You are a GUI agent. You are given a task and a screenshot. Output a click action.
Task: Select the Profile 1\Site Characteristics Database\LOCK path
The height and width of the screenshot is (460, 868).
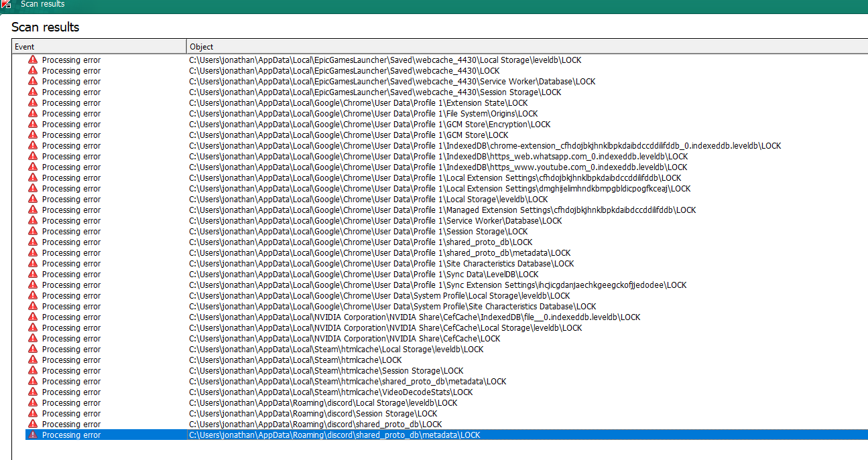click(381, 263)
